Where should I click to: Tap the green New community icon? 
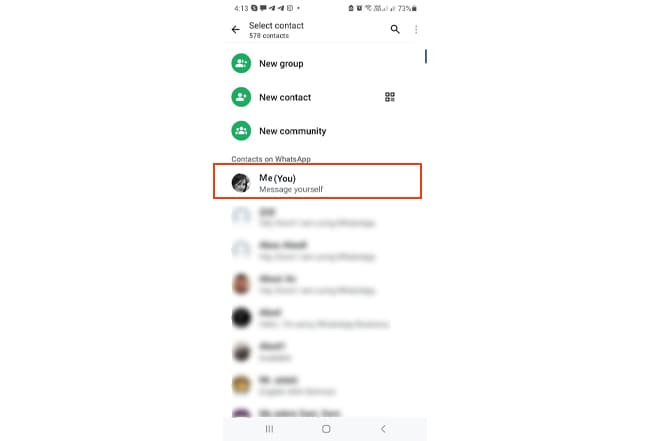coord(241,131)
